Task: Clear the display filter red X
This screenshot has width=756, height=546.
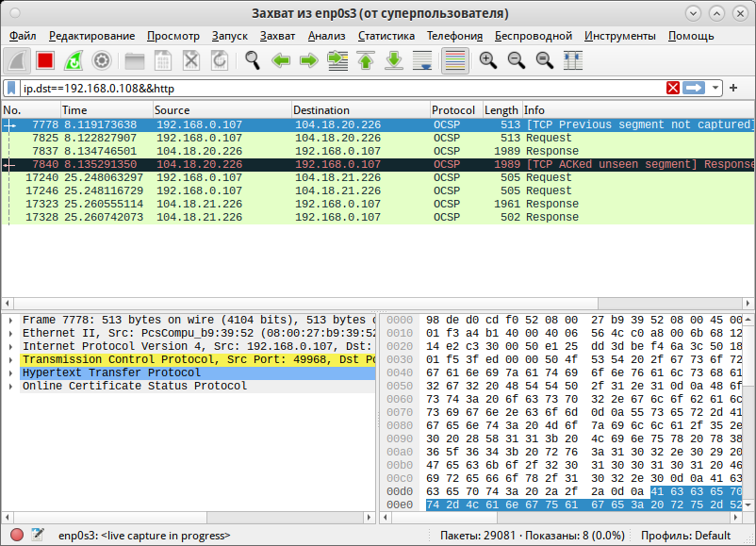Action: tap(673, 89)
